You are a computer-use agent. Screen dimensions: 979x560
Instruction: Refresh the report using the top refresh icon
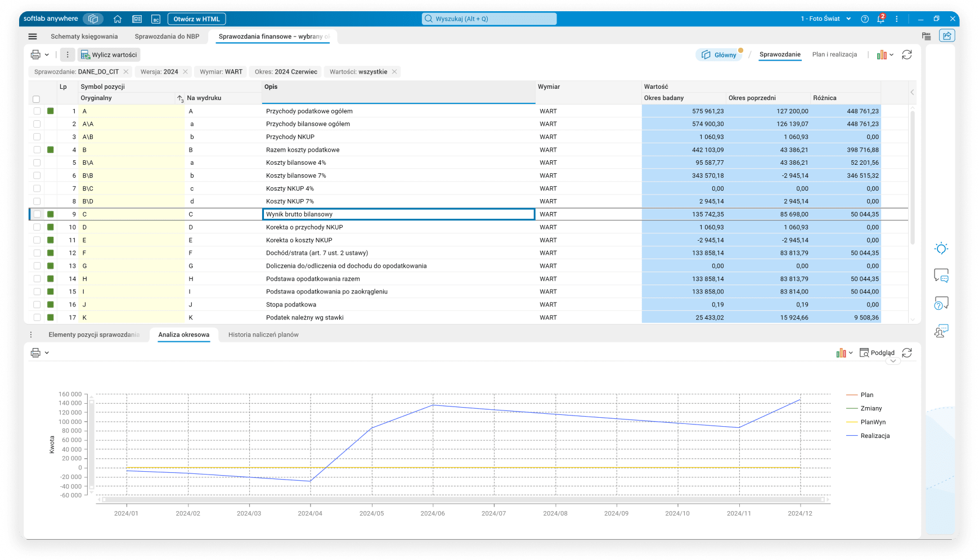click(907, 55)
